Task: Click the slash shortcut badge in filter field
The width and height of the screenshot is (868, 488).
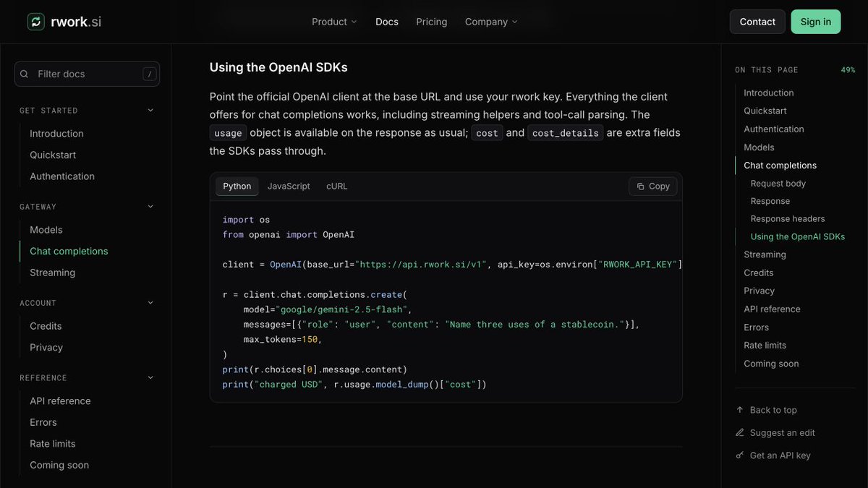Action: [x=149, y=74]
